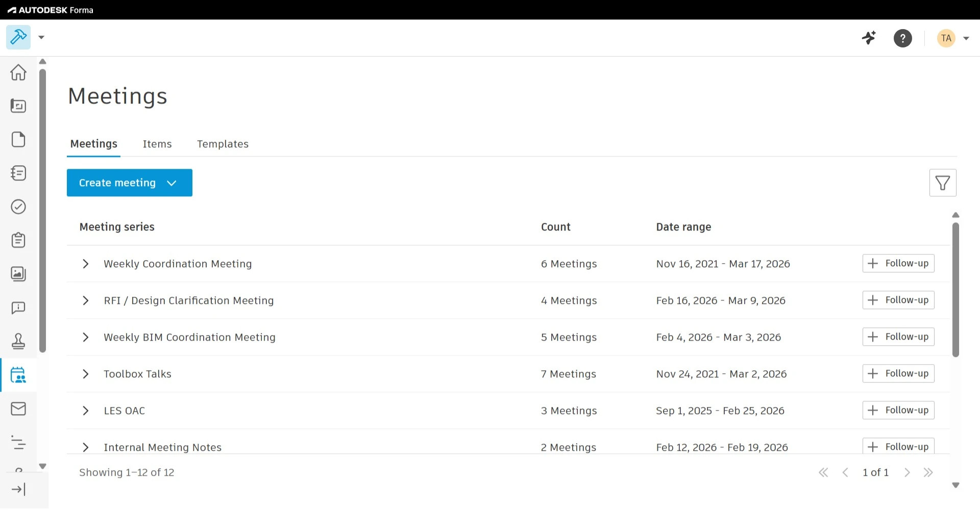Open the TA user profile menu

[953, 38]
